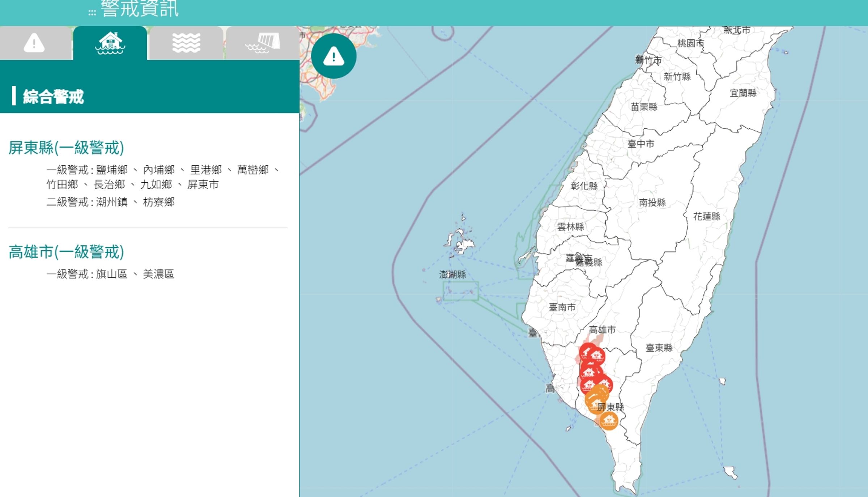Viewport: 868px width, 497px height.
Task: Select 潮州鎮 under level-two alerts
Action: click(112, 202)
